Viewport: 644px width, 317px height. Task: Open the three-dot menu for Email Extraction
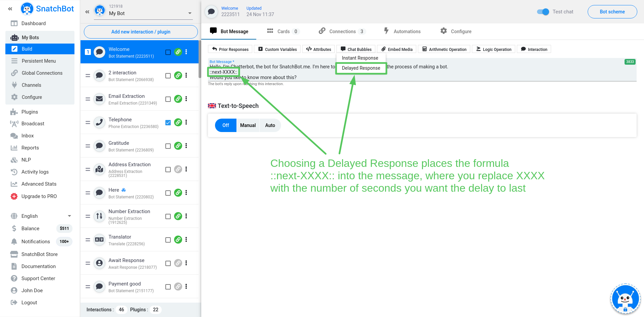tap(186, 99)
